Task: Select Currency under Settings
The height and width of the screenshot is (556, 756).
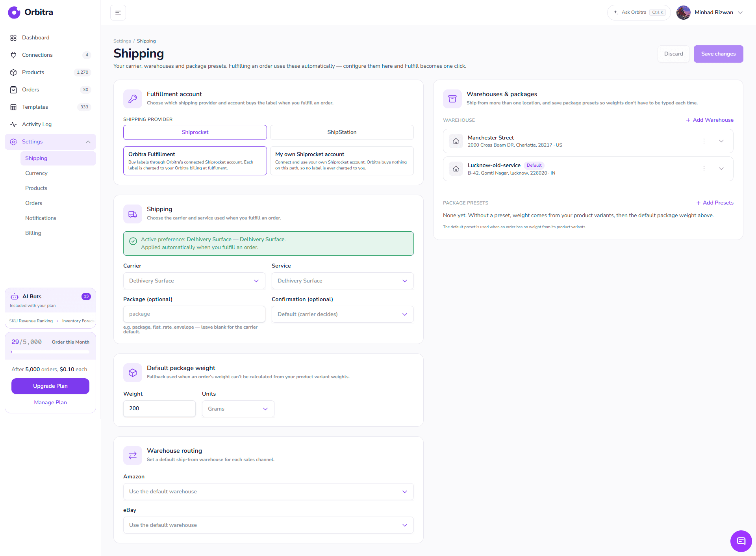Action: (x=58, y=173)
